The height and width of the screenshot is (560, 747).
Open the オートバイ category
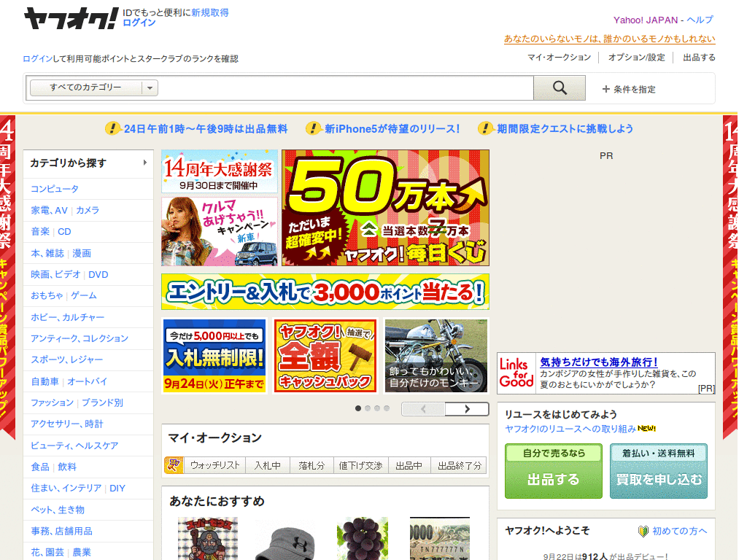[x=88, y=381]
